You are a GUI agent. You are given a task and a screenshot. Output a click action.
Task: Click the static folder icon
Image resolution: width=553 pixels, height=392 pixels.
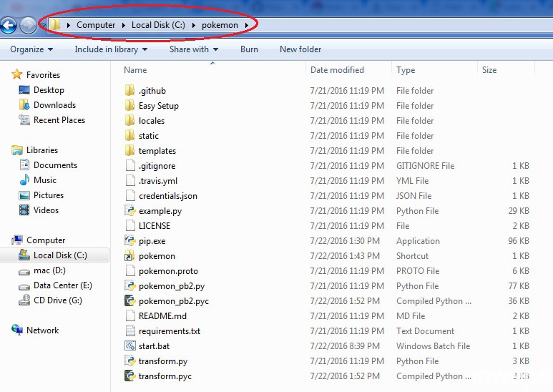click(x=129, y=136)
